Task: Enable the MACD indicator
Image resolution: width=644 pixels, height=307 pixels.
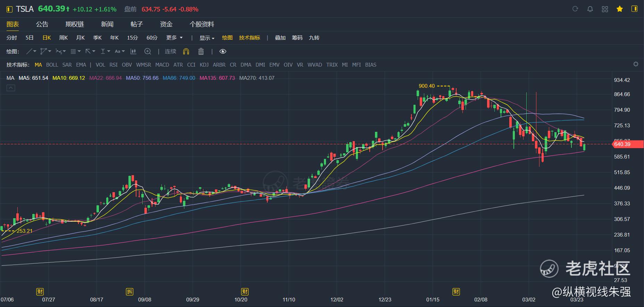Action: 162,65
